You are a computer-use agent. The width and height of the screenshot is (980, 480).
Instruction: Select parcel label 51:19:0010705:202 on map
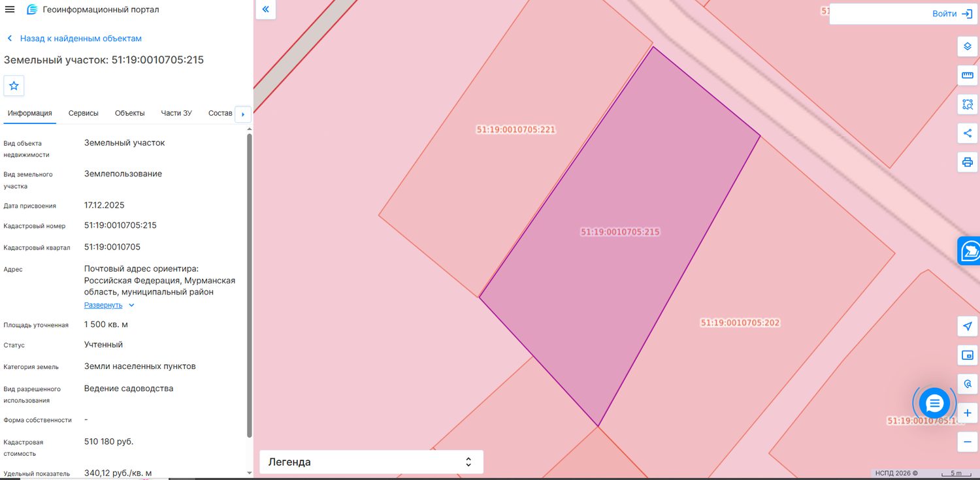point(740,323)
